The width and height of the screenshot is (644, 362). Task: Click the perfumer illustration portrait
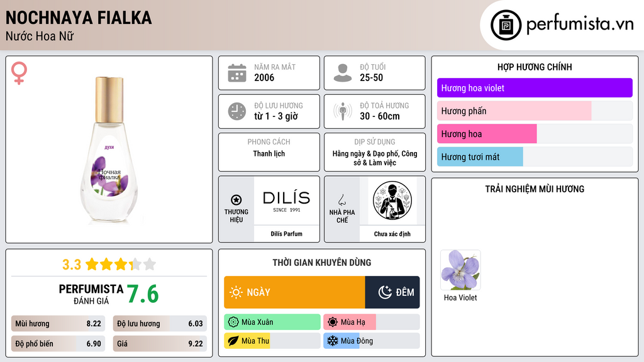(392, 200)
